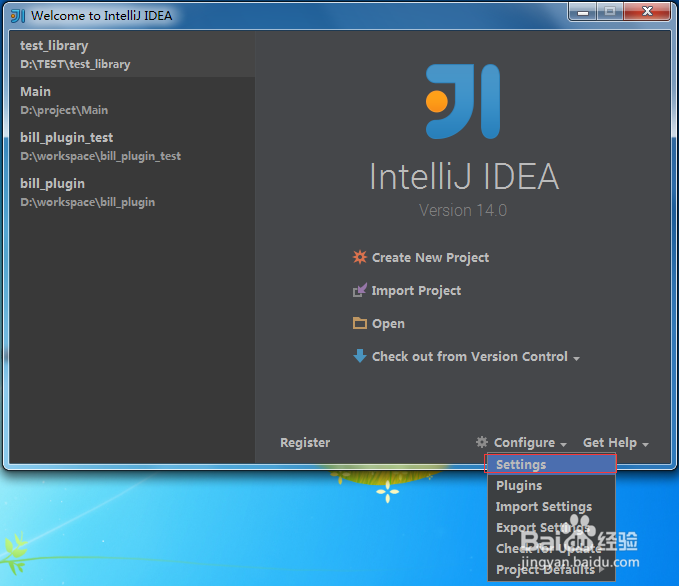Close the Welcome to IntelliJ IDEA window

point(647,12)
